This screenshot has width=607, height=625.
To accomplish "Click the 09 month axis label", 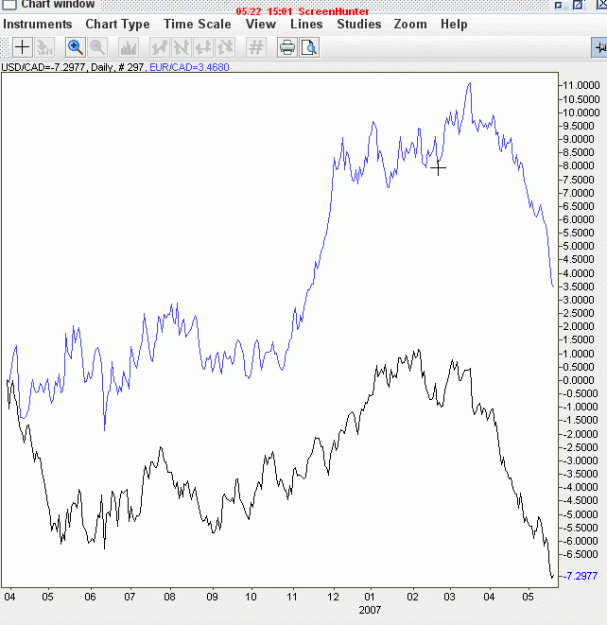I will (x=212, y=597).
